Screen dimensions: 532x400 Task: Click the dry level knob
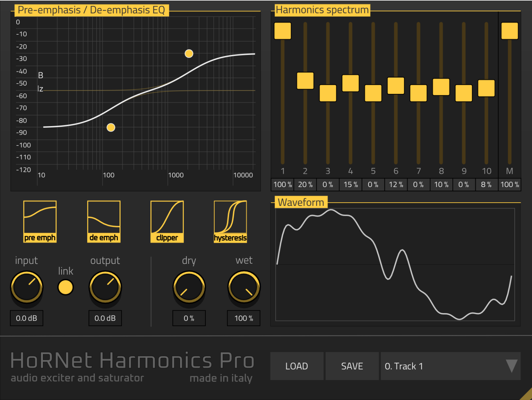coord(189,287)
